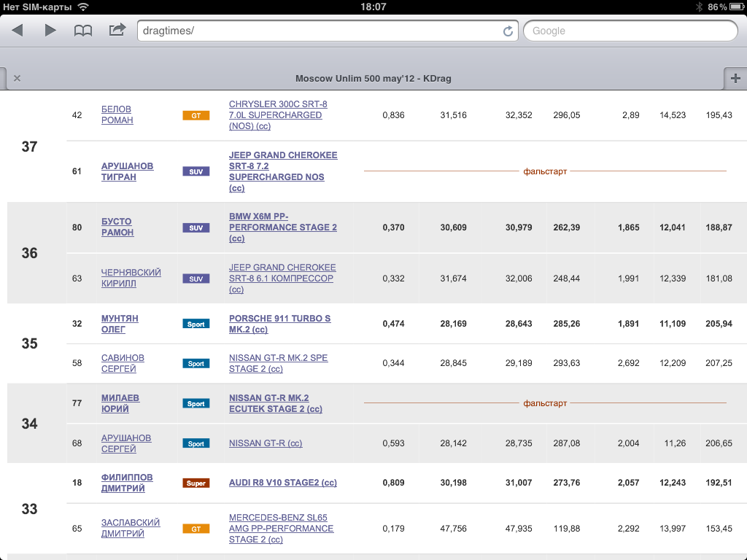
Task: Select speed value 207,25
Action: click(x=719, y=363)
